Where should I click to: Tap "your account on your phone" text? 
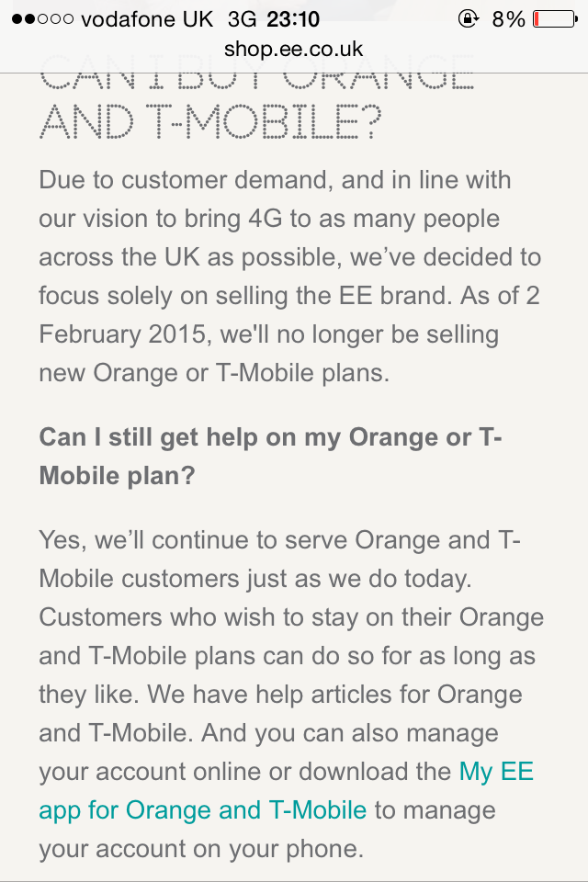(x=201, y=849)
